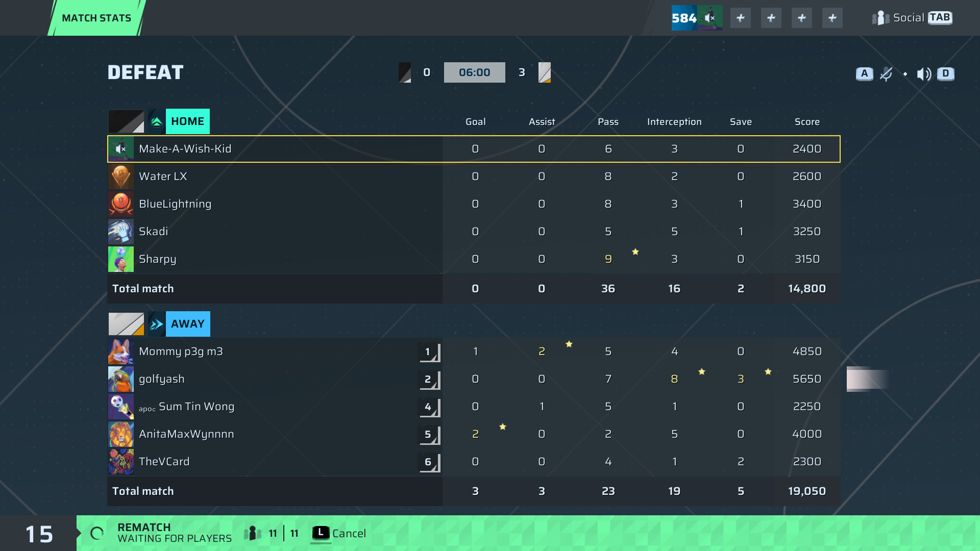Click Mommy p3g m3's highlighted 2 assists
Viewport: 980px width, 551px height.
point(542,352)
